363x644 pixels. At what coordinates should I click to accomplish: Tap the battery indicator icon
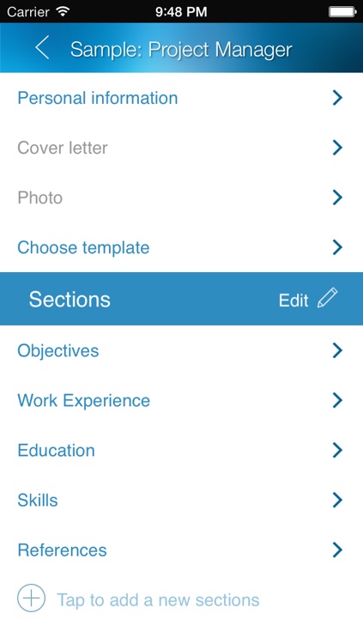coord(342,11)
